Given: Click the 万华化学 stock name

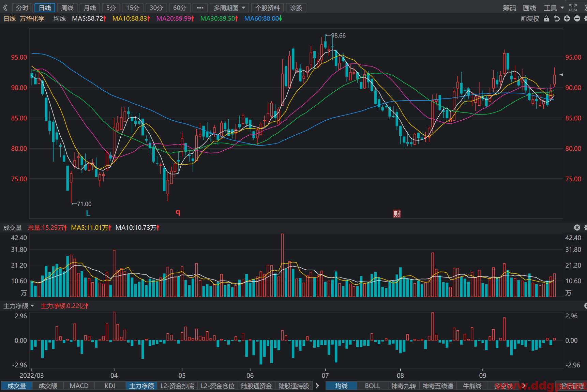Looking at the screenshot, I should (32, 18).
